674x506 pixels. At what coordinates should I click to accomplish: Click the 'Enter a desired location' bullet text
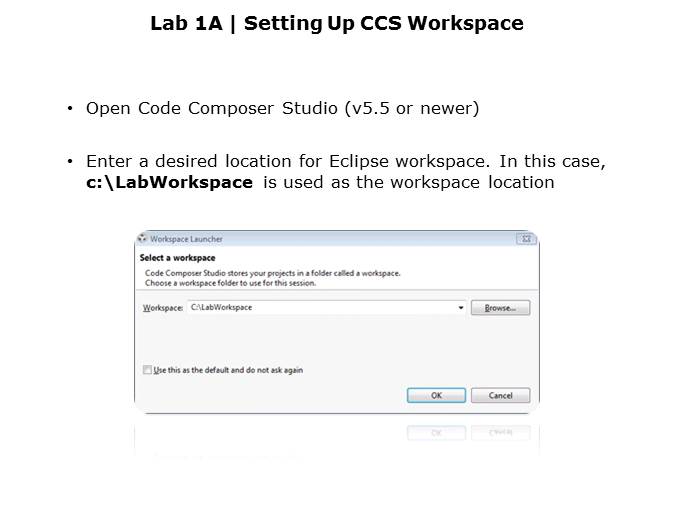click(345, 161)
